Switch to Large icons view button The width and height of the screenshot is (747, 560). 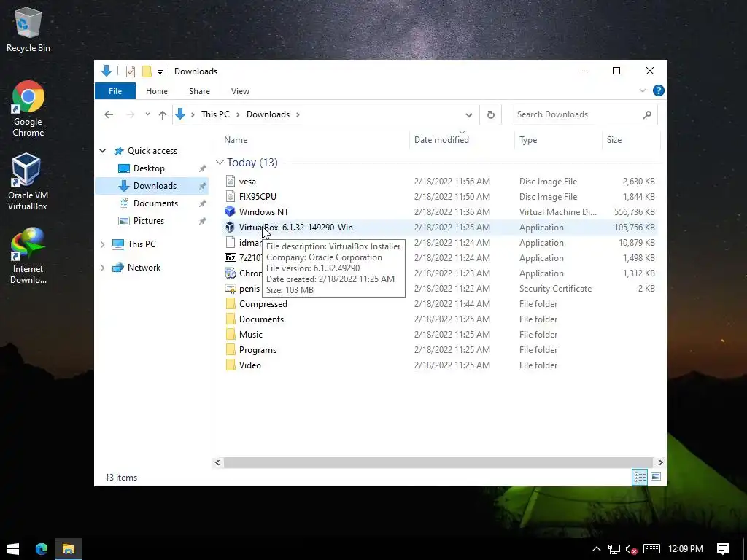[656, 477]
